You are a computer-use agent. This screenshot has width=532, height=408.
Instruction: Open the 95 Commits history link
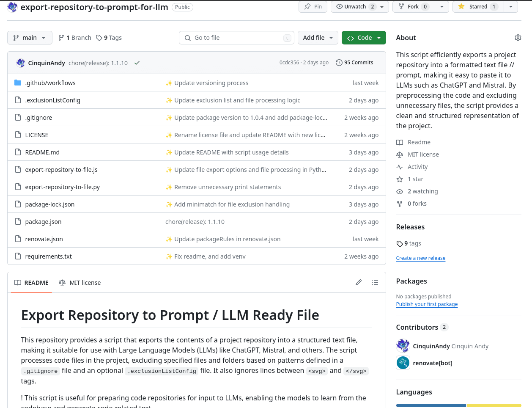click(x=354, y=63)
